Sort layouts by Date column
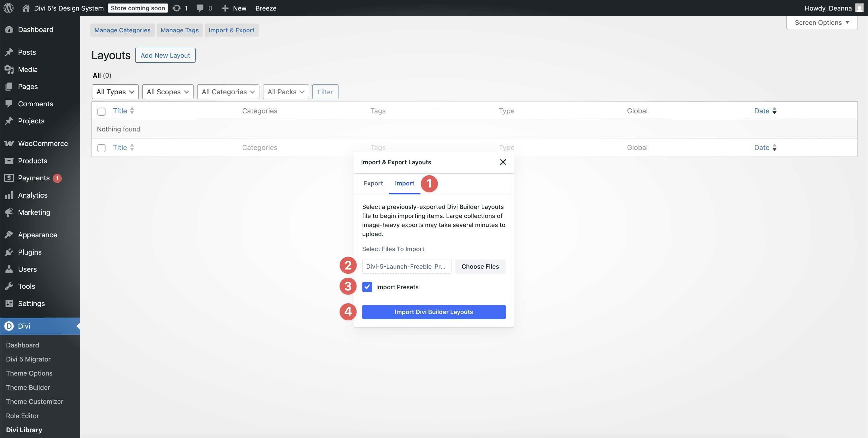Image resolution: width=868 pixels, height=438 pixels. point(762,111)
